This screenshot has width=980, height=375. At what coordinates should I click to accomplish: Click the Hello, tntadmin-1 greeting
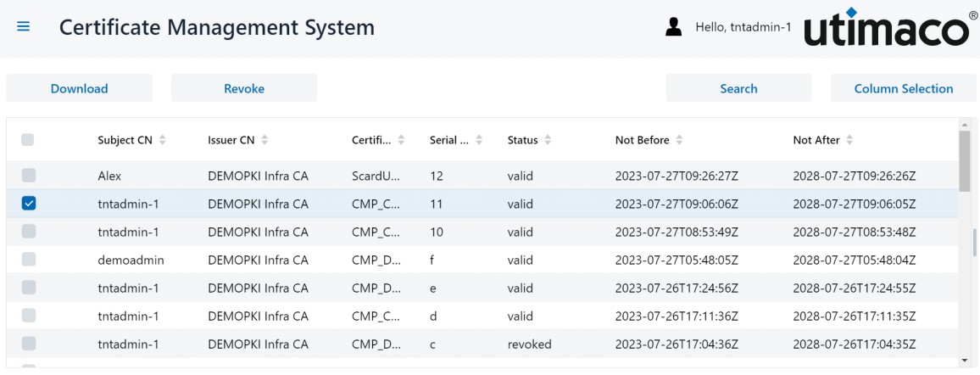(x=743, y=27)
